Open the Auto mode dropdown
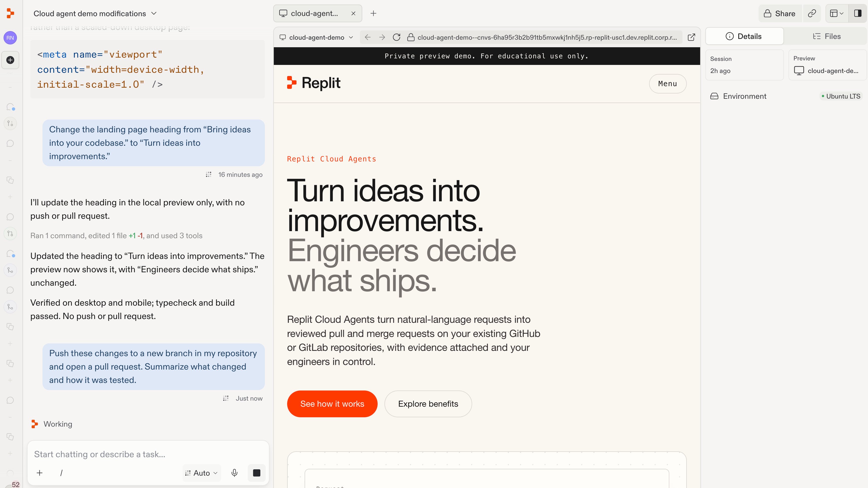This screenshot has height=488, width=868. 201,473
